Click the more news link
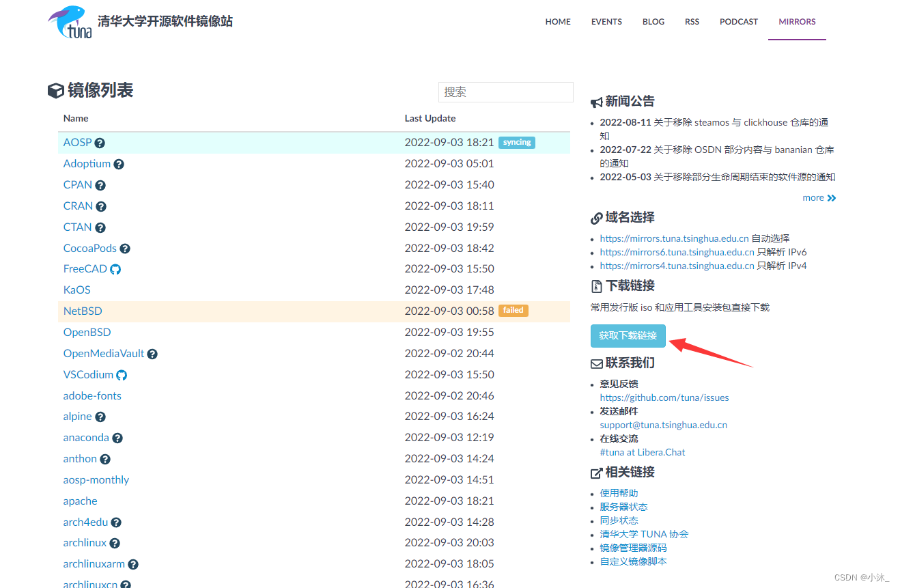900x588 pixels. pyautogui.click(x=819, y=198)
